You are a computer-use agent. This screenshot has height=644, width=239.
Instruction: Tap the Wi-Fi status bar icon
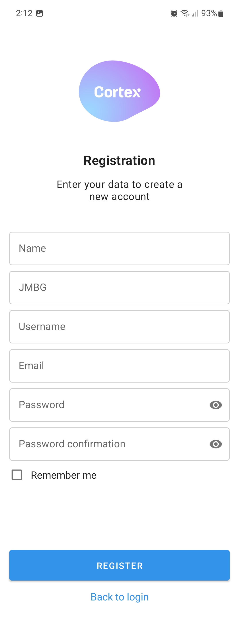coord(185,13)
